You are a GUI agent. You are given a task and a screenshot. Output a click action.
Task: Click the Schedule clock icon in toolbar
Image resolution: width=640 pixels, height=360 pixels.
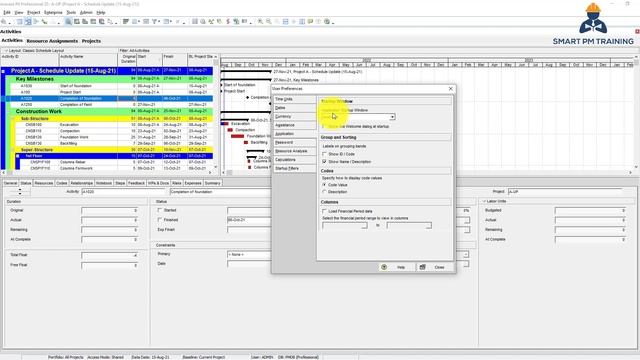(x=203, y=22)
